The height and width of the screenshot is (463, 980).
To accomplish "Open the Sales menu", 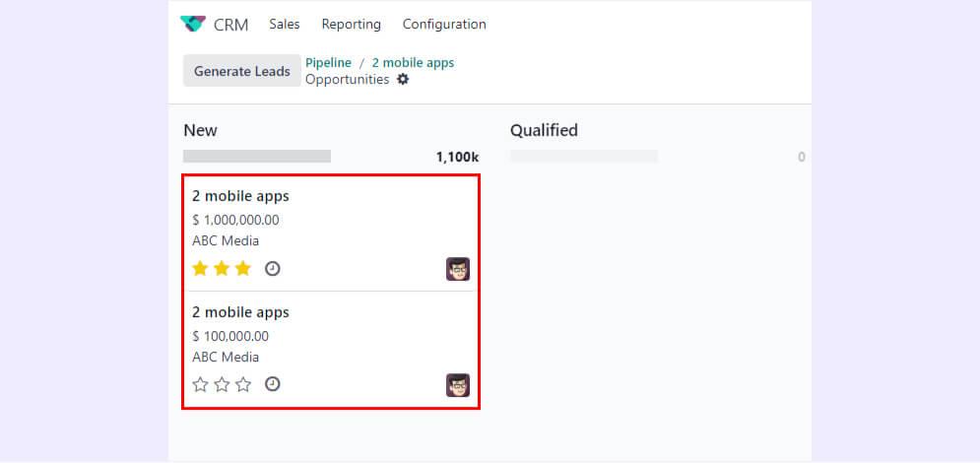I will tap(285, 24).
